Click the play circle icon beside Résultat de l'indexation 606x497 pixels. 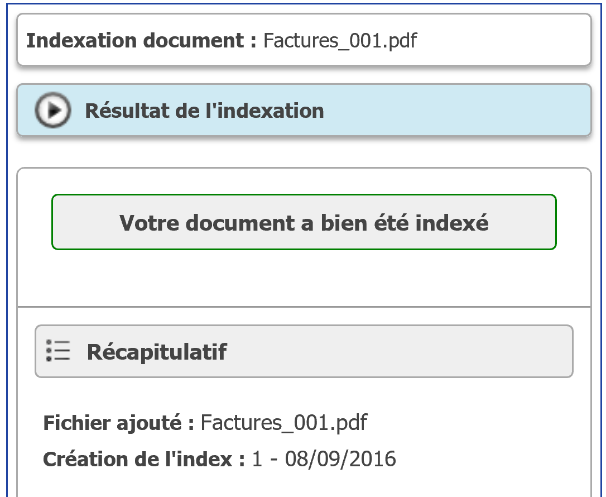[x=52, y=110]
